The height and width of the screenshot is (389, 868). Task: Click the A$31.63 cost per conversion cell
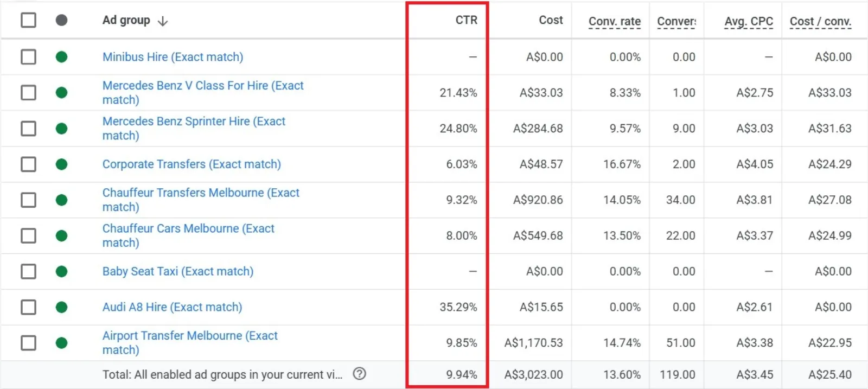click(830, 129)
